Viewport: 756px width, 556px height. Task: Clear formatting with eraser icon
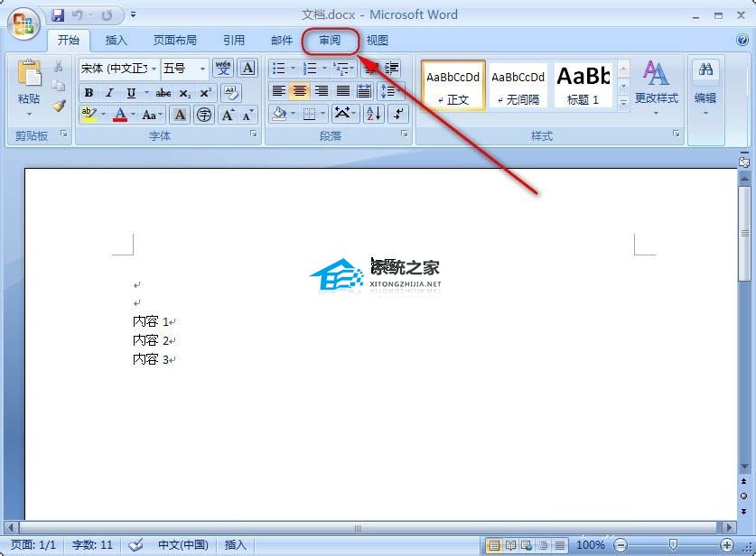coord(231,92)
